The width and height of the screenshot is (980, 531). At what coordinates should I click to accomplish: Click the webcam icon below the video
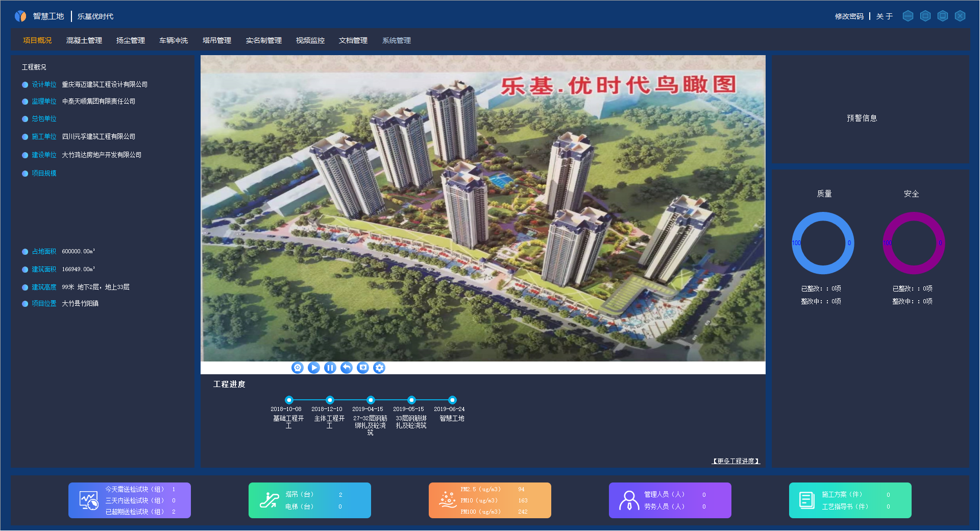[298, 368]
